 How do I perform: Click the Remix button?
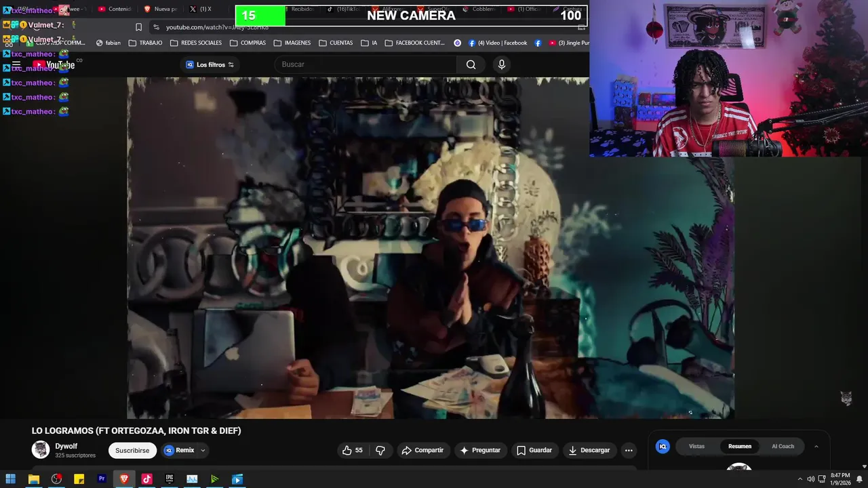(x=179, y=450)
